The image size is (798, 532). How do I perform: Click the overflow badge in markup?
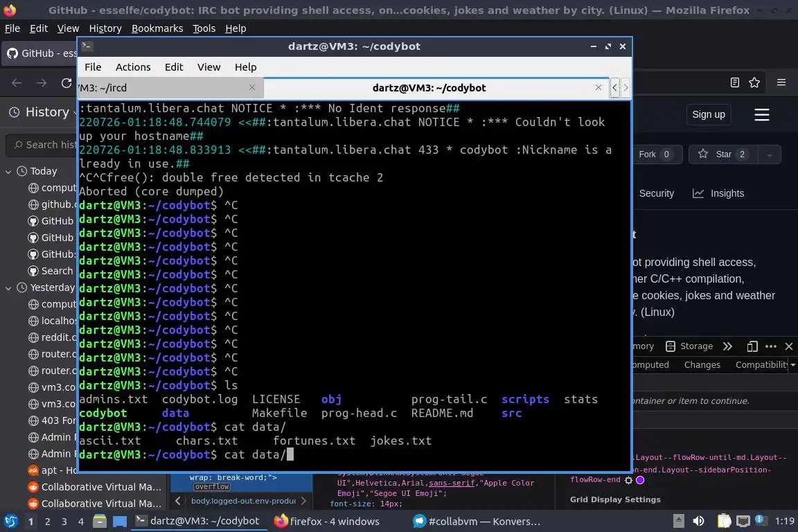(x=212, y=487)
